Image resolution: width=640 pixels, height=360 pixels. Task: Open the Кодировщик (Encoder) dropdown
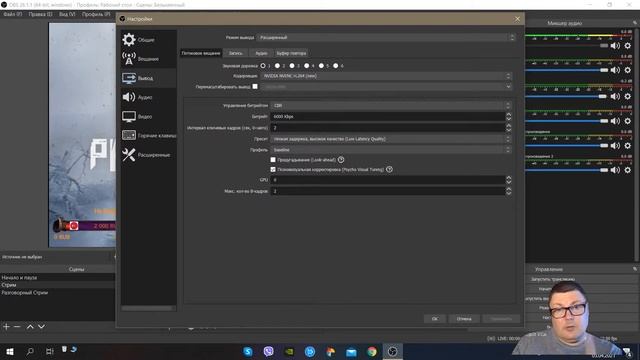point(386,76)
